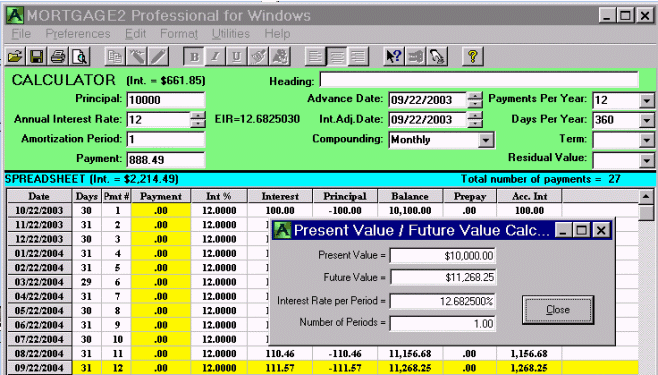658x375 pixels.
Task: Click the Close button in the calculator dialog
Action: tap(558, 310)
